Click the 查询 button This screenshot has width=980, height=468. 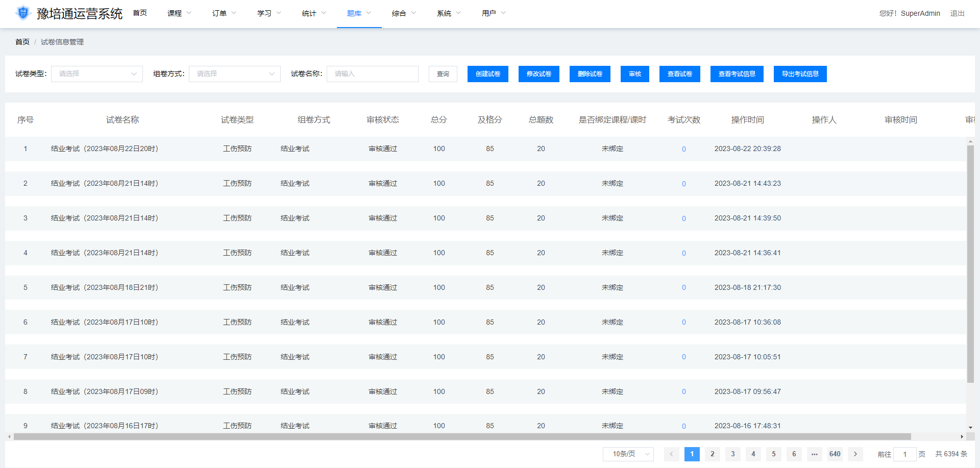coord(443,73)
